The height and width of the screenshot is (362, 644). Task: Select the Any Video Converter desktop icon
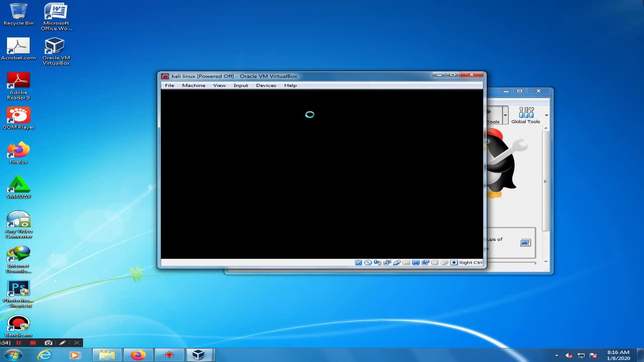pos(19,225)
